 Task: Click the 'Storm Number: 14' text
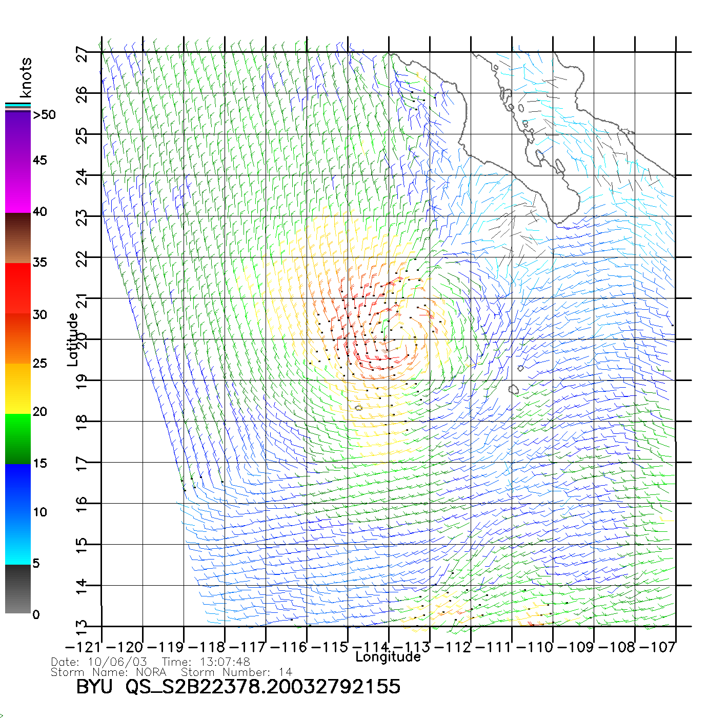(x=237, y=672)
